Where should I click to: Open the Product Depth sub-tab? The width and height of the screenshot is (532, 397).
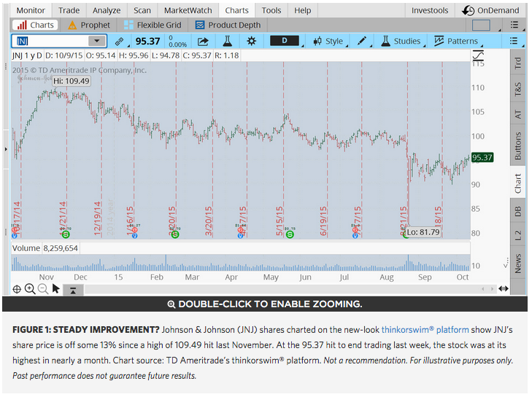(x=228, y=25)
